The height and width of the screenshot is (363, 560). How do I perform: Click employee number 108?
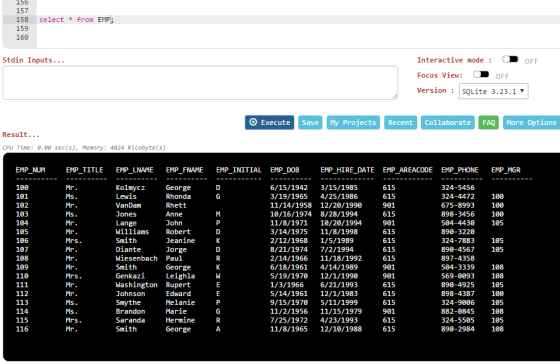[x=22, y=258]
